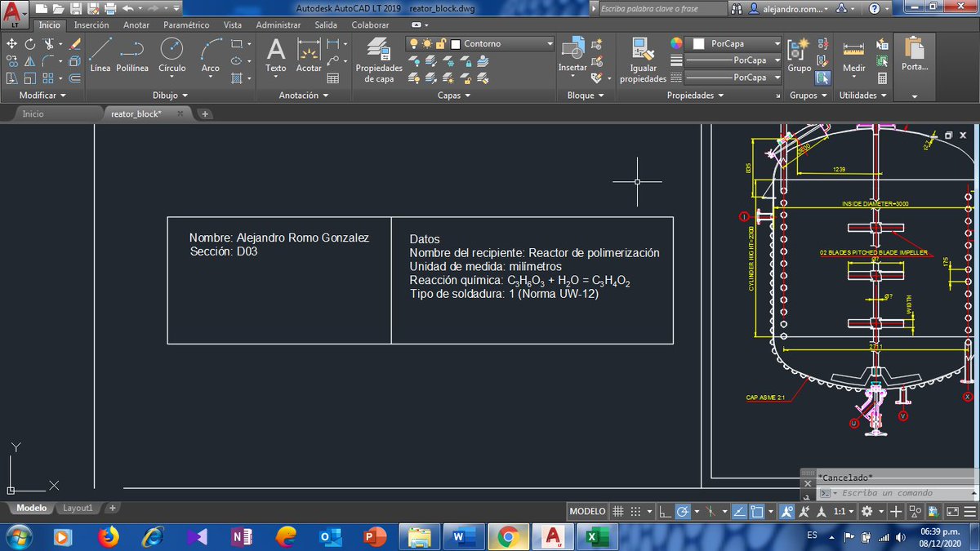The height and width of the screenshot is (551, 980).
Task: Click the object color wheel icon
Action: (x=676, y=43)
